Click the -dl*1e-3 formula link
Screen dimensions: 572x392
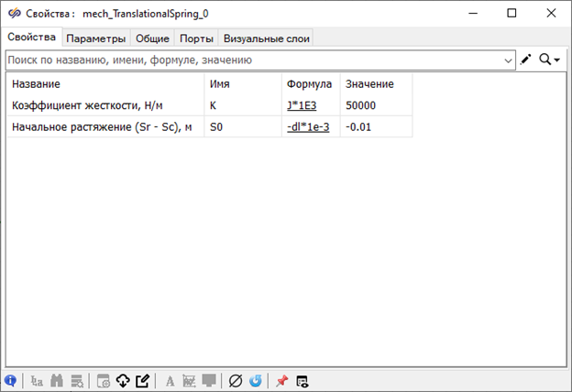tap(308, 126)
